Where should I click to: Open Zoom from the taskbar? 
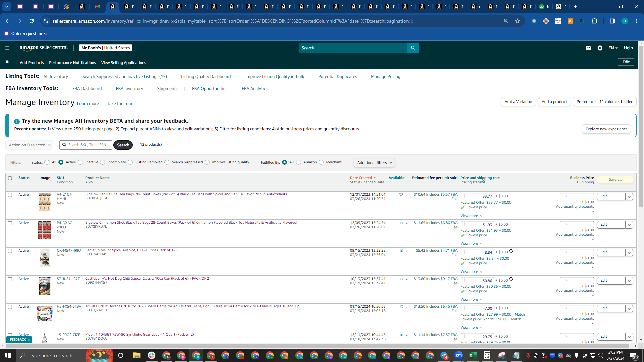click(459, 355)
